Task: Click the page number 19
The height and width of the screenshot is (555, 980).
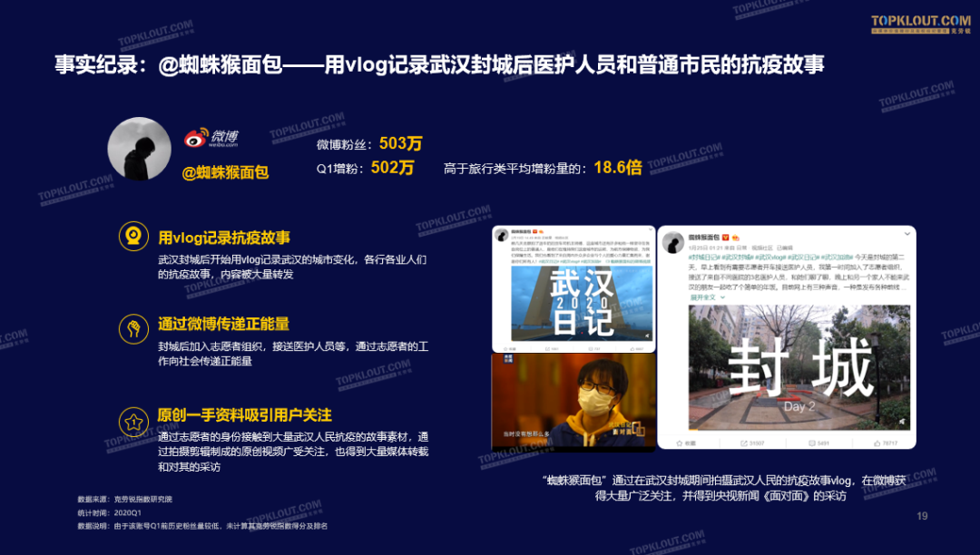Action: point(922,516)
